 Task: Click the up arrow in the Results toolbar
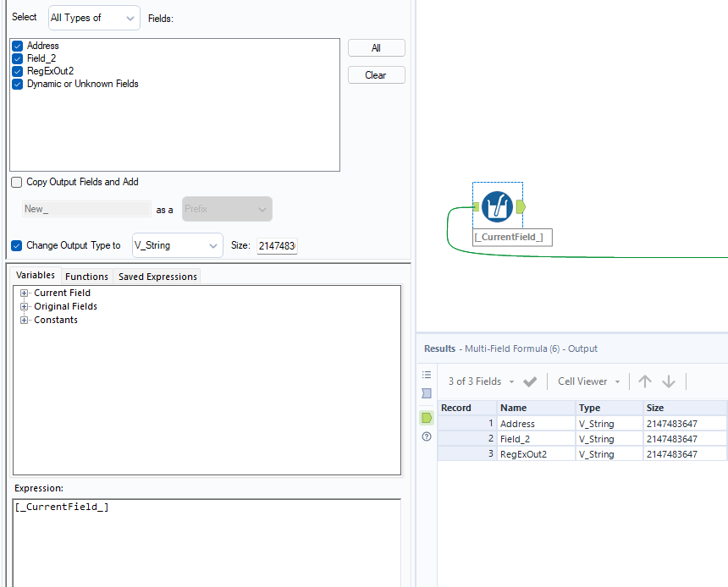tap(645, 381)
